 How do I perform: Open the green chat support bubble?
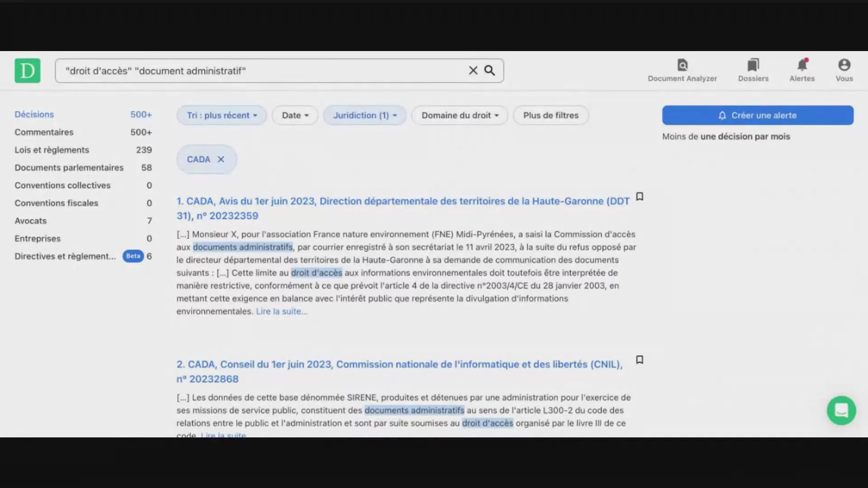coord(841,410)
